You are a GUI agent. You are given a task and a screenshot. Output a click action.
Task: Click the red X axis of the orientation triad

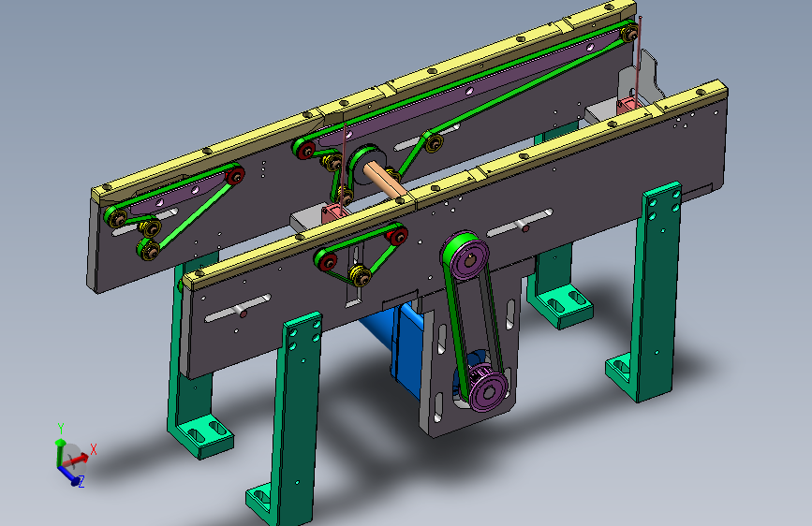point(78,459)
